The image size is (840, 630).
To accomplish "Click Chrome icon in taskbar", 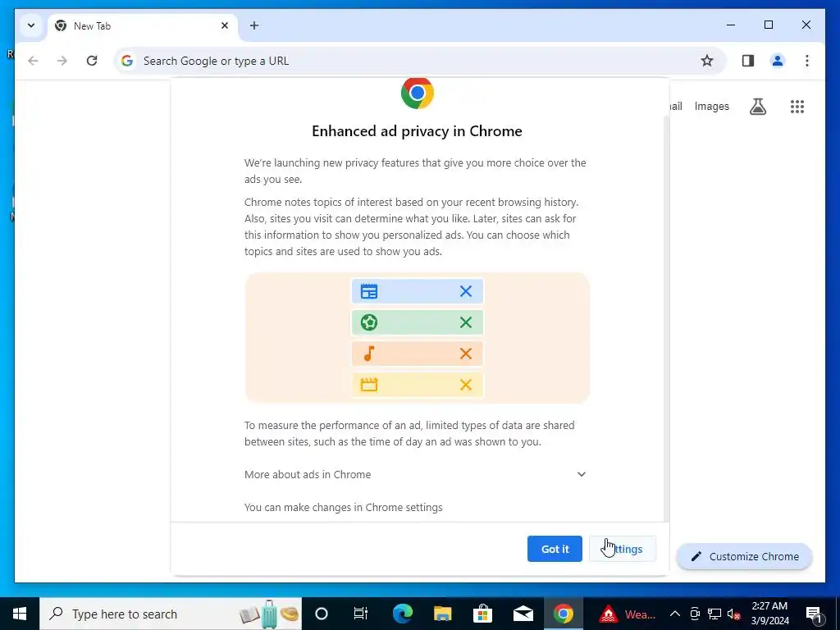I will [x=563, y=614].
